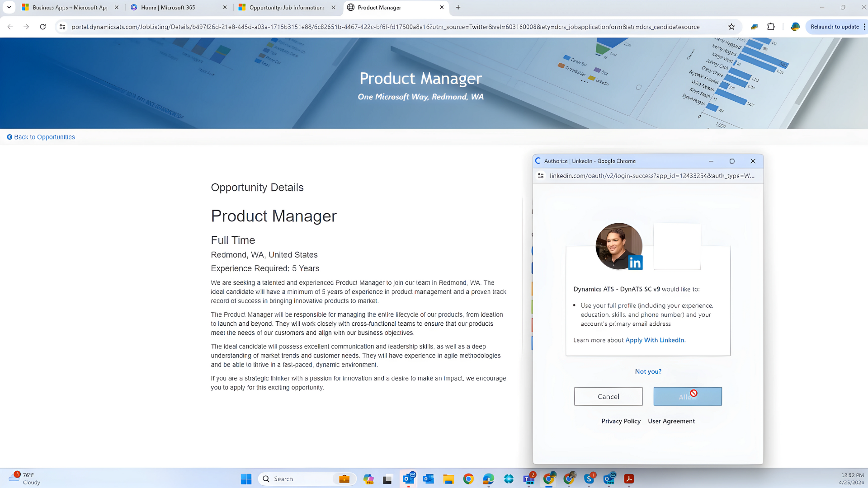Open Skype from the taskbar
The height and width of the screenshot is (488, 868).
[x=589, y=479]
